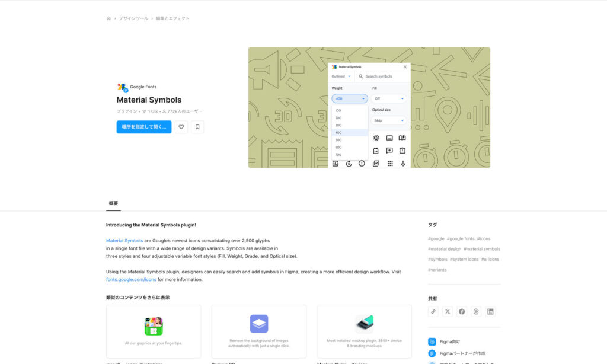The width and height of the screenshot is (607, 364).
Task: Click the plugin like count 17.8k
Action: [x=150, y=111]
